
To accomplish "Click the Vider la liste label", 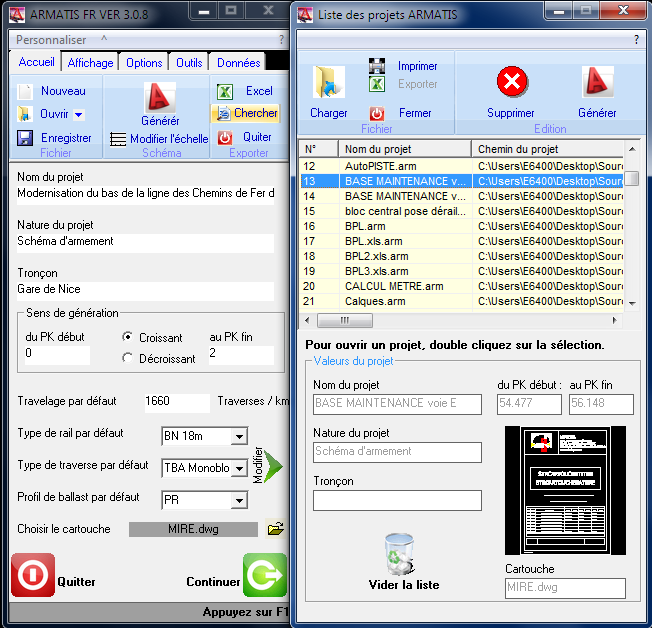I will tap(404, 585).
